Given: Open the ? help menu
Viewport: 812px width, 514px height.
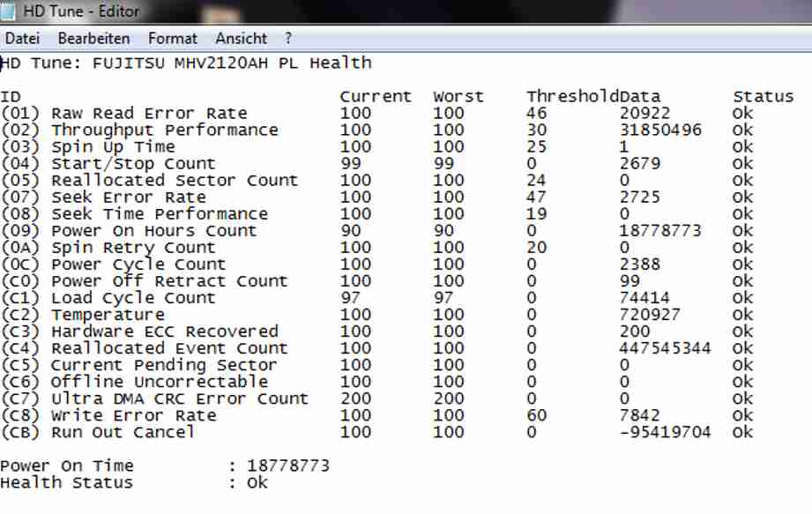Looking at the screenshot, I should 288,38.
